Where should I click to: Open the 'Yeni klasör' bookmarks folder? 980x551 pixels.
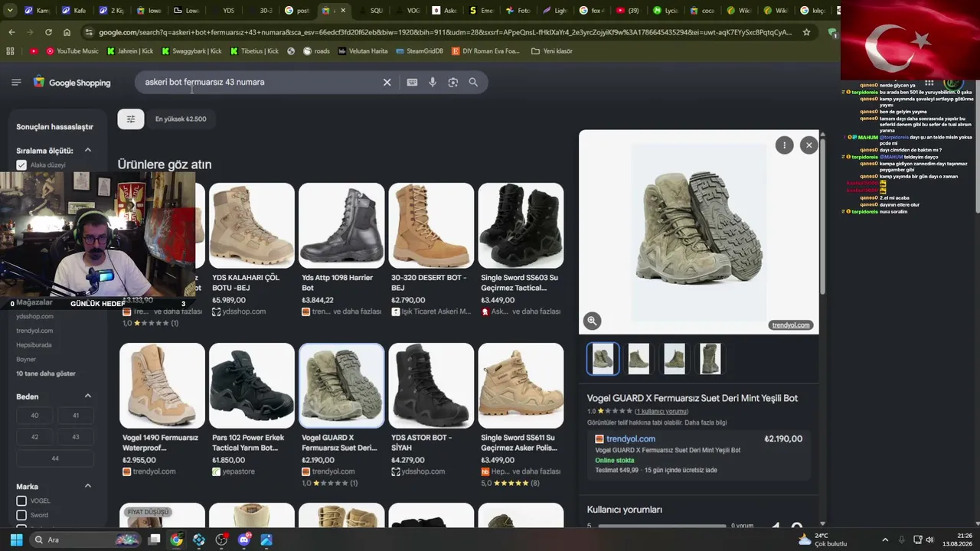click(x=550, y=51)
